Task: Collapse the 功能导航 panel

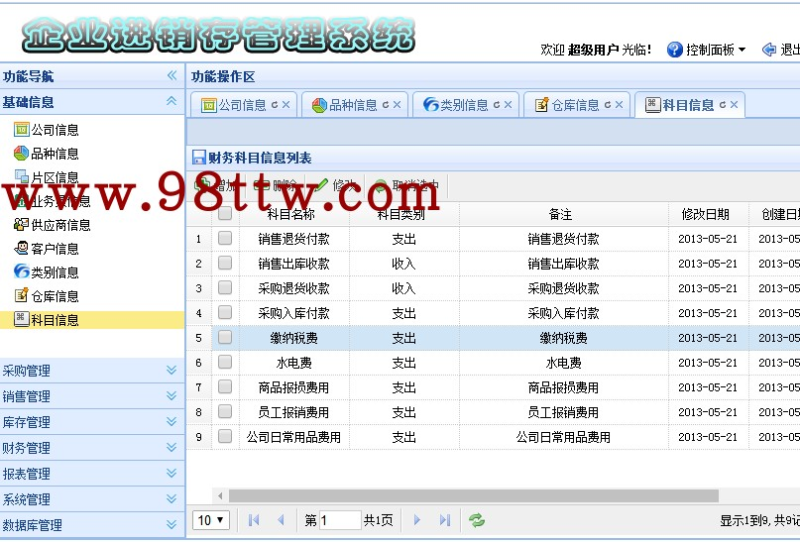Action: tap(172, 76)
